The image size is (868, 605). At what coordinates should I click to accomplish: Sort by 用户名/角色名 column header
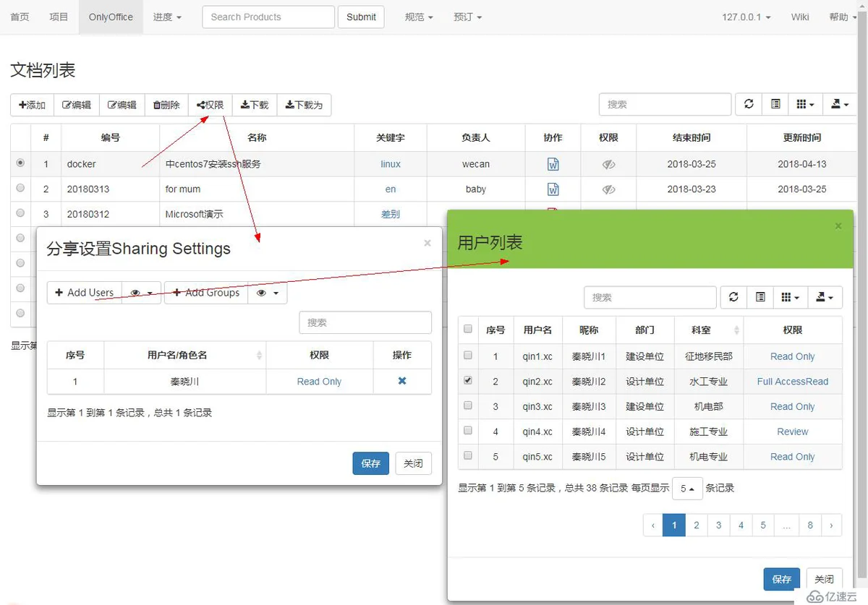185,355
